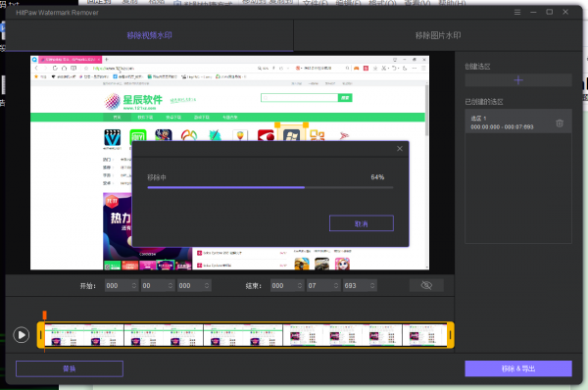Image resolution: width=588 pixels, height=390 pixels.
Task: Switch to remove image watermark tab
Action: [x=438, y=35]
